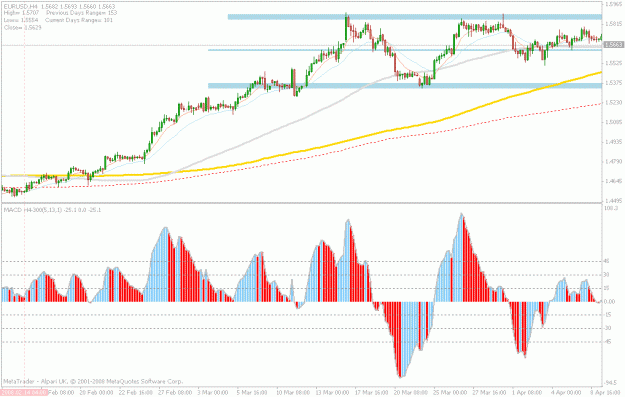
Task: Click the '10 Mar 08:00' time axis label
Action: tap(293, 393)
